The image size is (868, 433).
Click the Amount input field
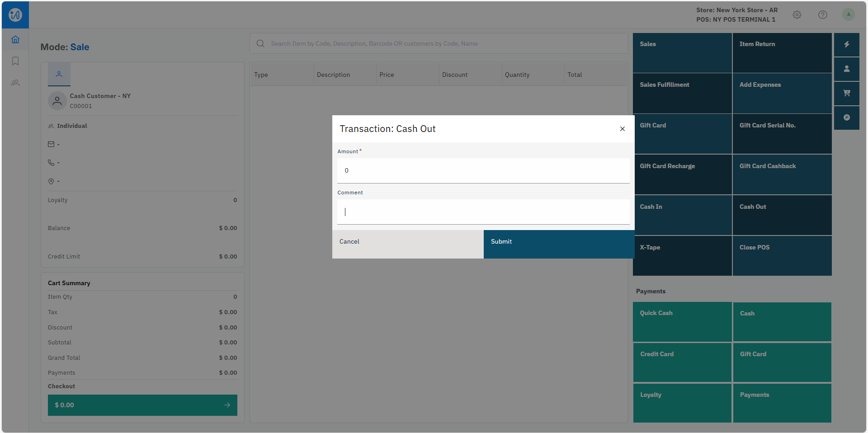(x=483, y=170)
